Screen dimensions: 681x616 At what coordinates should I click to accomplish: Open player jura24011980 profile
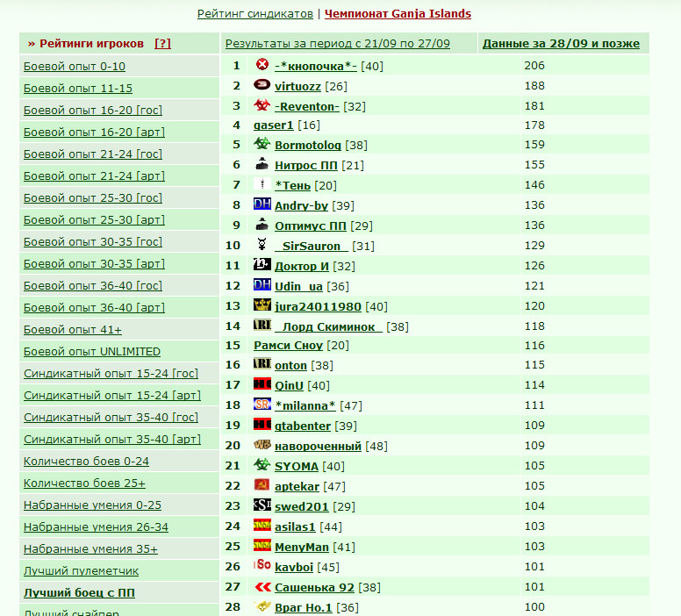(x=318, y=307)
